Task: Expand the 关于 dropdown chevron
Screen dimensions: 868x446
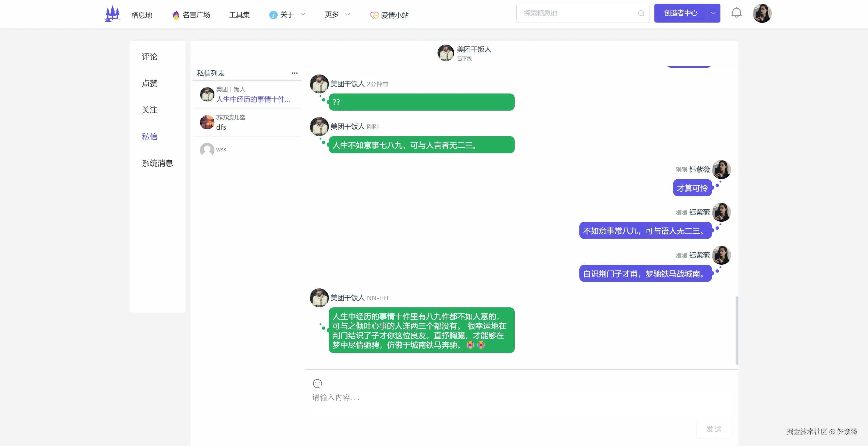Action: point(303,14)
